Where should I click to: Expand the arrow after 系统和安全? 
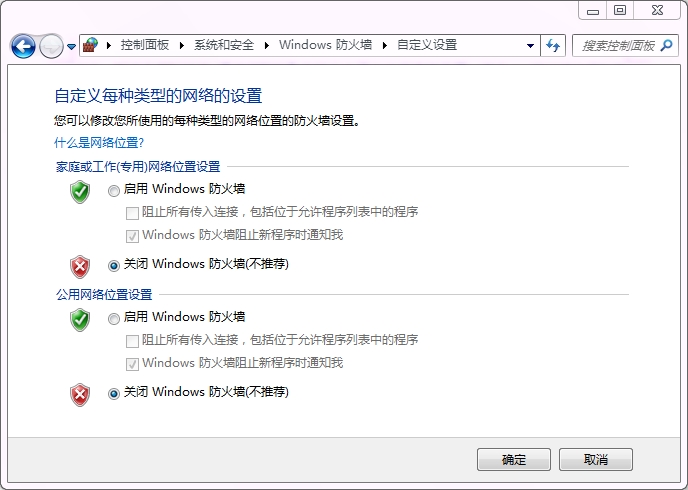point(267,45)
